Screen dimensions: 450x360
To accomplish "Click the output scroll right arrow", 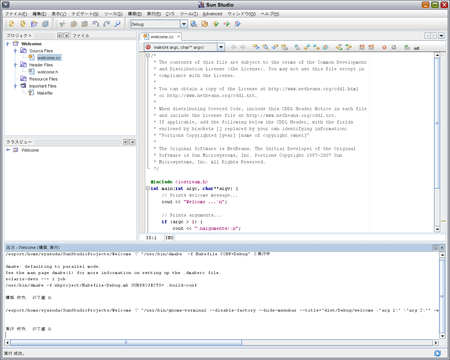I will click(x=436, y=342).
